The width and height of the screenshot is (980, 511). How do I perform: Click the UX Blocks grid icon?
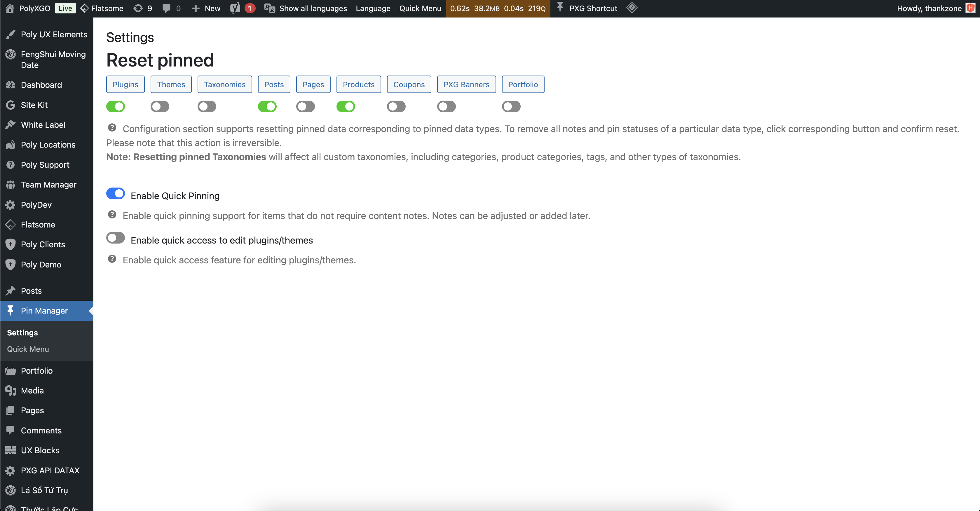click(x=11, y=450)
